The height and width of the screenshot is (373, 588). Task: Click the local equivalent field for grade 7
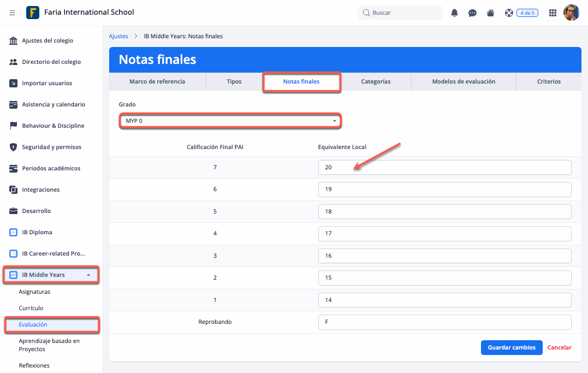(444, 167)
